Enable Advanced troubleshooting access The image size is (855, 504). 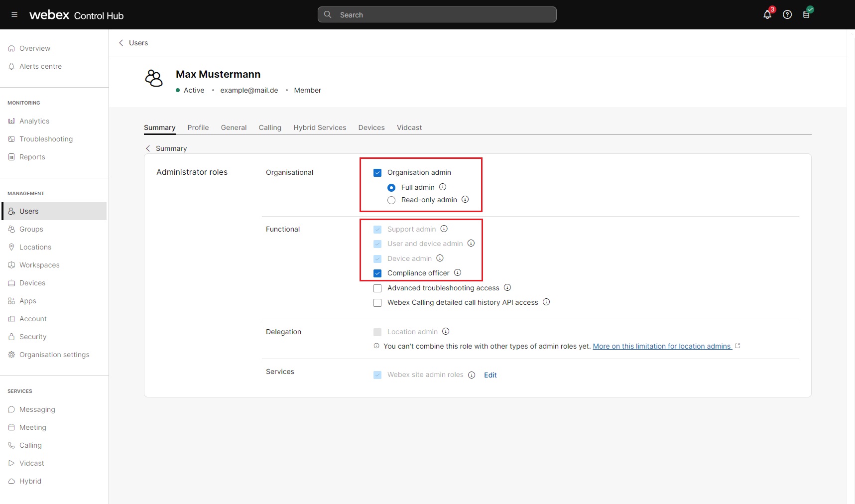click(377, 288)
